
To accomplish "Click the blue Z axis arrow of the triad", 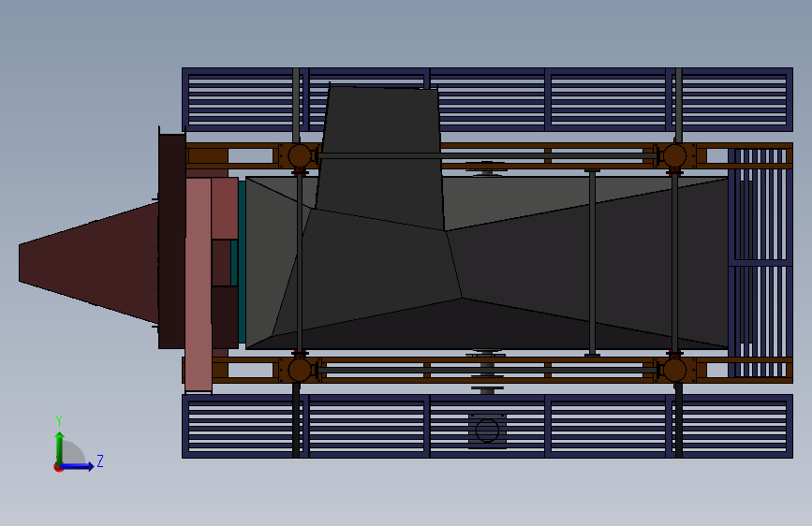I will pos(79,466).
